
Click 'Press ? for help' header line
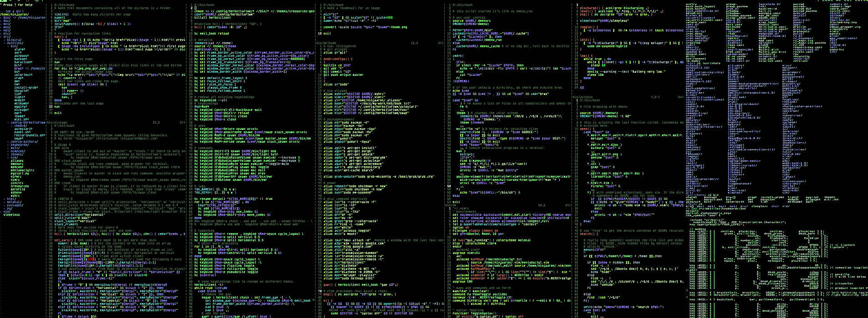tap(17, 5)
